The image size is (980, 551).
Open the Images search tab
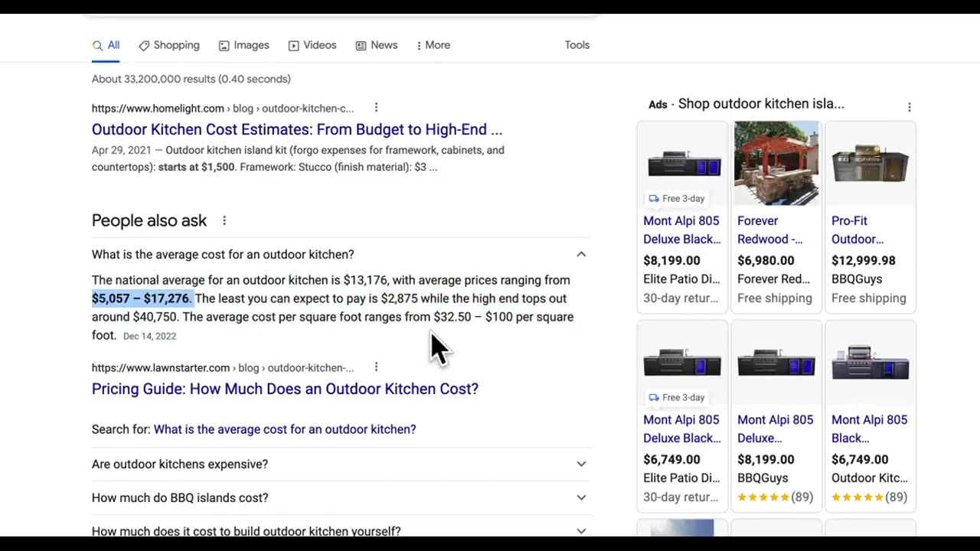tap(243, 45)
